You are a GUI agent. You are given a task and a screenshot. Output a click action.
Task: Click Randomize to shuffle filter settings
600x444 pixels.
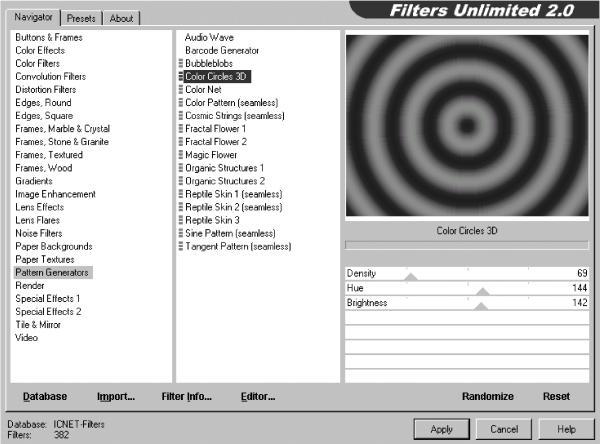point(488,396)
